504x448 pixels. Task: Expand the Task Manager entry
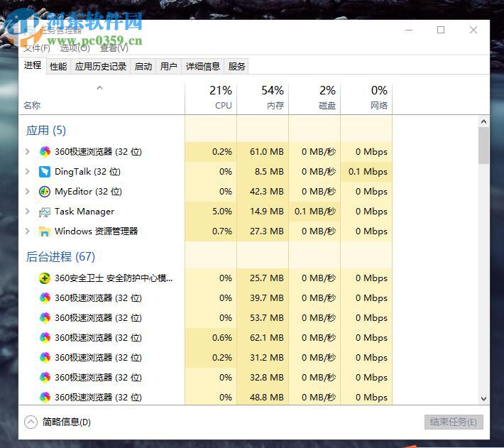pos(28,212)
